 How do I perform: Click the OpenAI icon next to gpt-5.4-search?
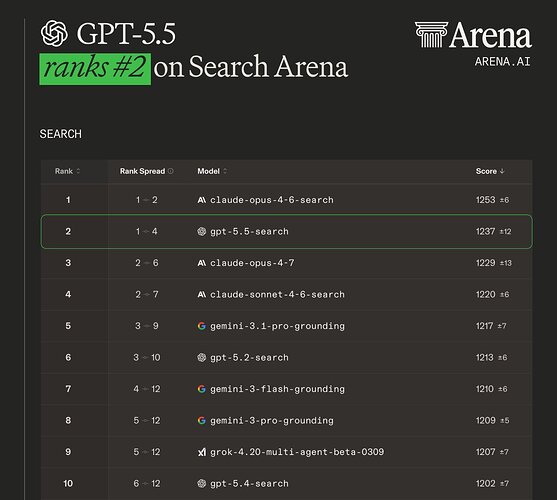[201, 483]
